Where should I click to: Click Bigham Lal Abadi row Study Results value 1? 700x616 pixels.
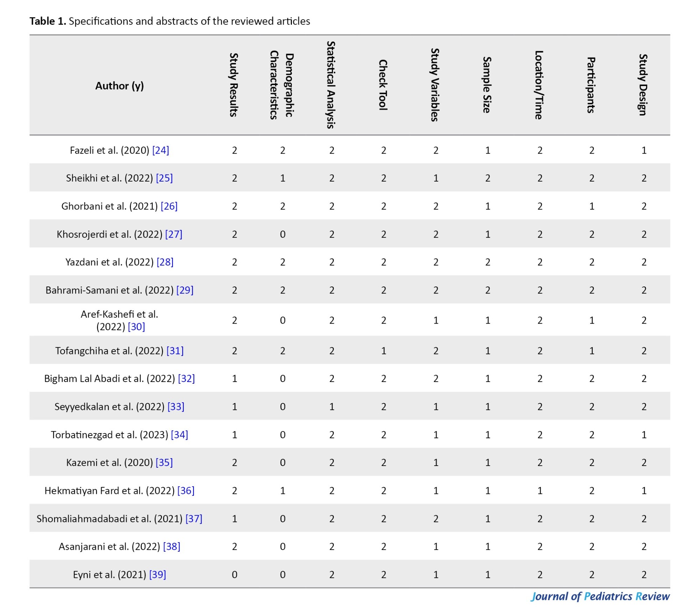(x=234, y=379)
